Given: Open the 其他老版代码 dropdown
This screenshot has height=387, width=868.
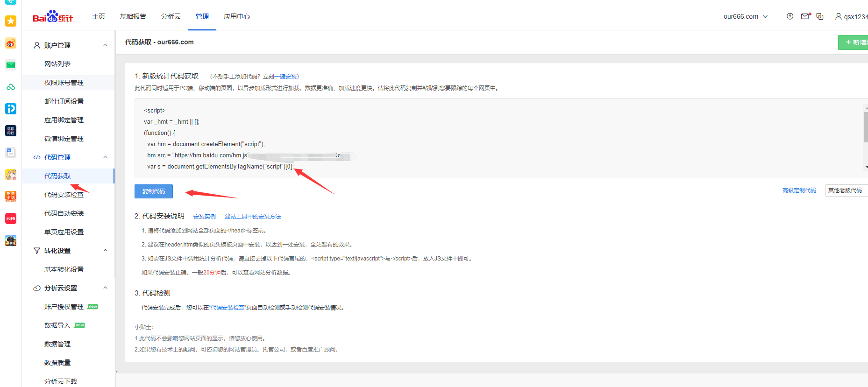Looking at the screenshot, I should pos(847,190).
